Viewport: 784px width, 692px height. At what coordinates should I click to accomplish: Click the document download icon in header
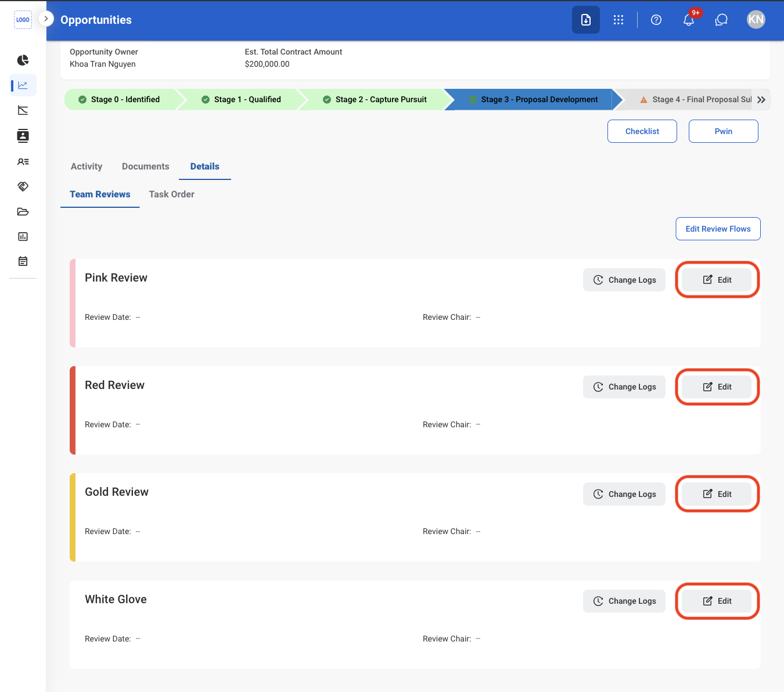point(586,20)
